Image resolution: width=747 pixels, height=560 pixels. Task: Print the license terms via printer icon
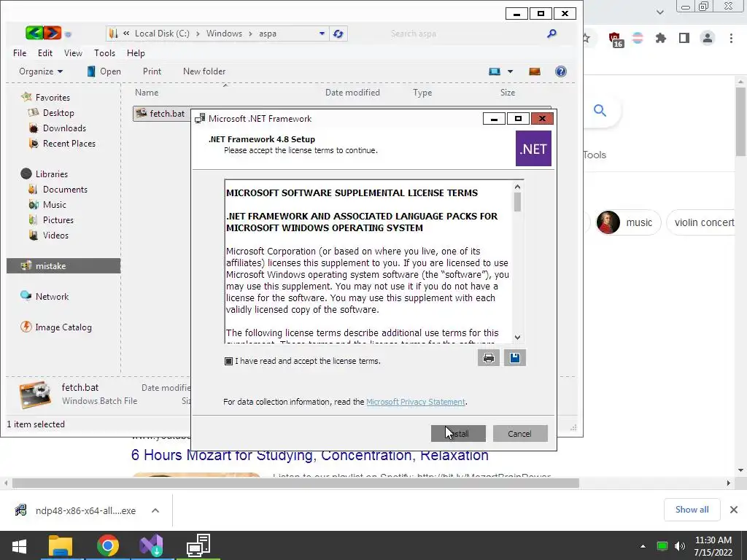coord(488,358)
